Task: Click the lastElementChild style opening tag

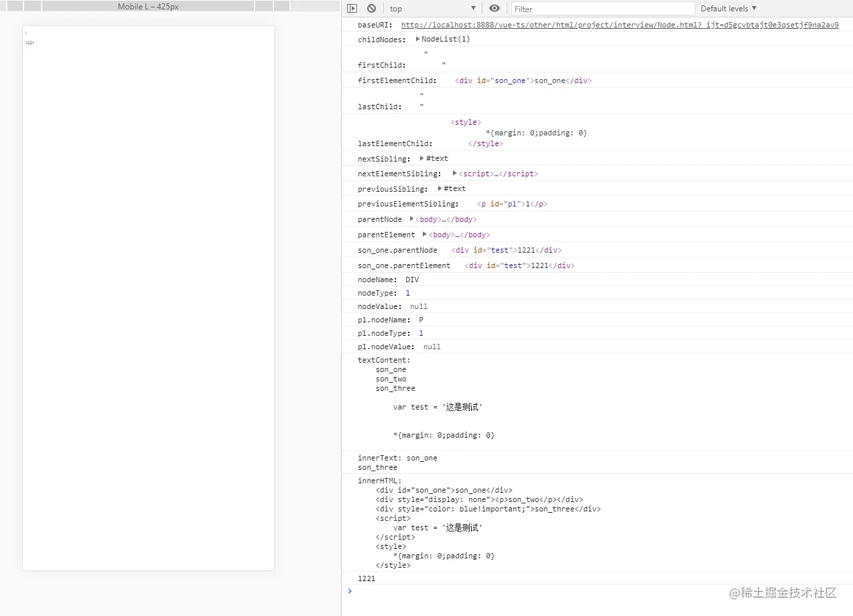Action: [x=466, y=122]
